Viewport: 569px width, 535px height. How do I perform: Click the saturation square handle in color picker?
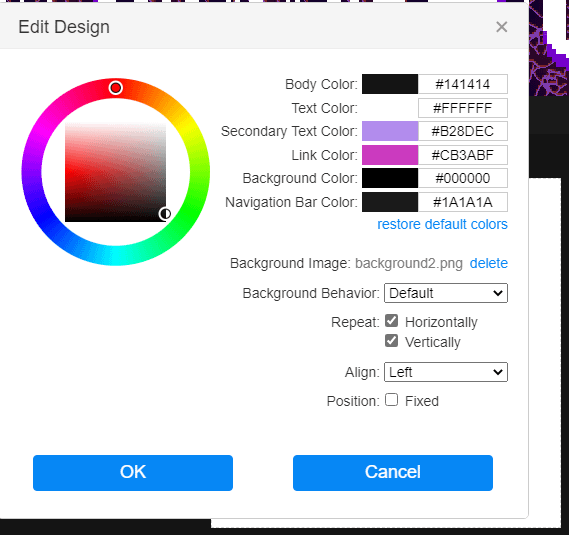coord(165,214)
